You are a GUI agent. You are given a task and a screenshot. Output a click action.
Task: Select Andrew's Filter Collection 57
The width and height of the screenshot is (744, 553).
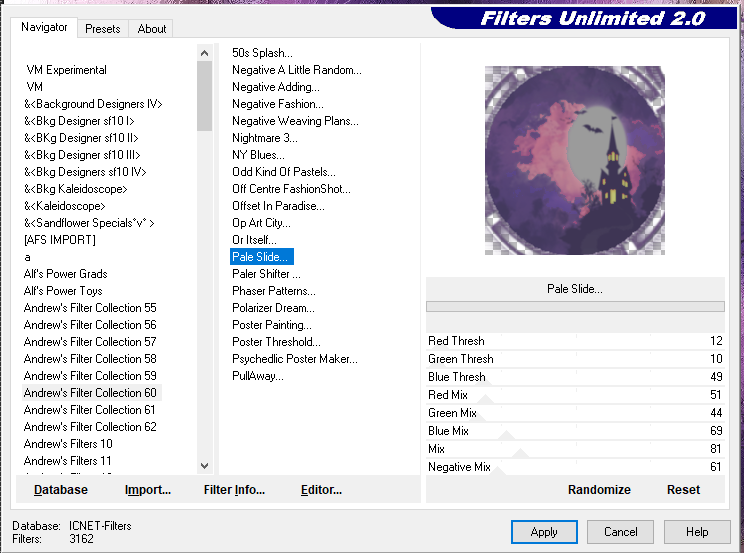90,342
